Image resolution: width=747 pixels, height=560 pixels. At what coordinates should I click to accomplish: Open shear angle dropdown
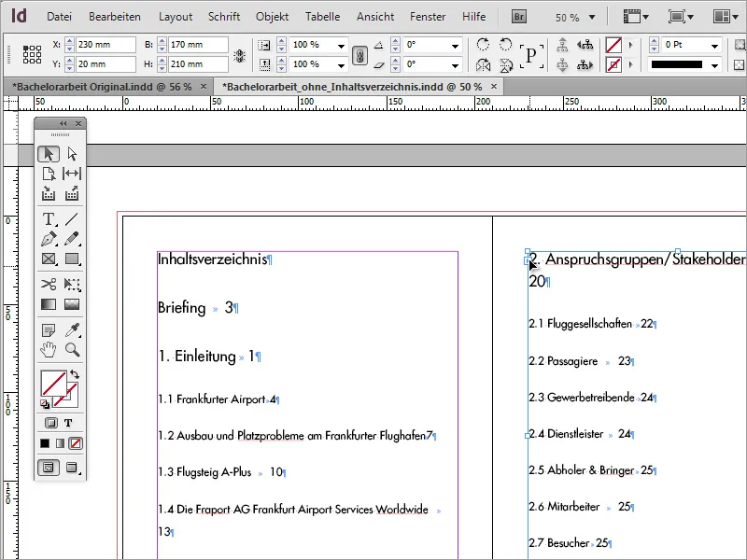click(455, 64)
